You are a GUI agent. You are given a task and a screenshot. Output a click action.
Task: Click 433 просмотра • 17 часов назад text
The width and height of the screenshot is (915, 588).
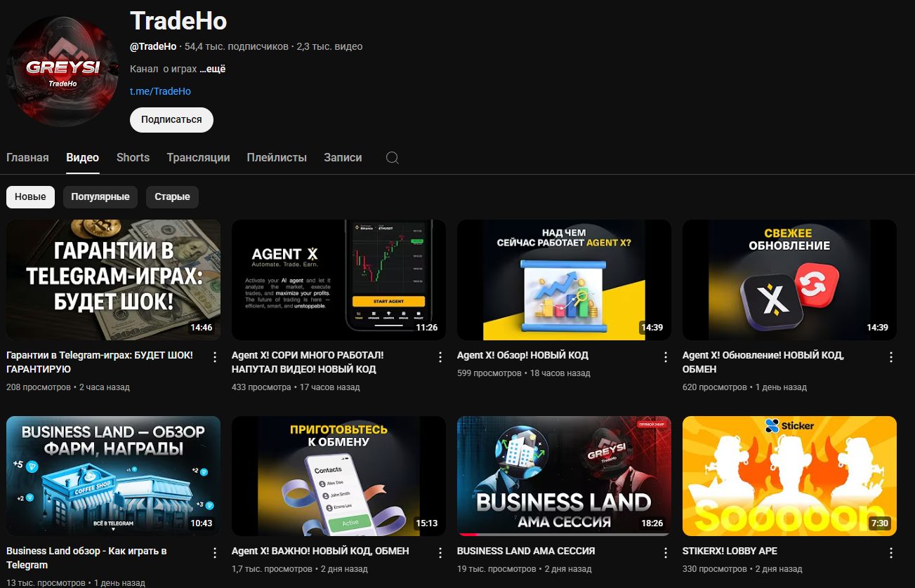click(x=296, y=387)
